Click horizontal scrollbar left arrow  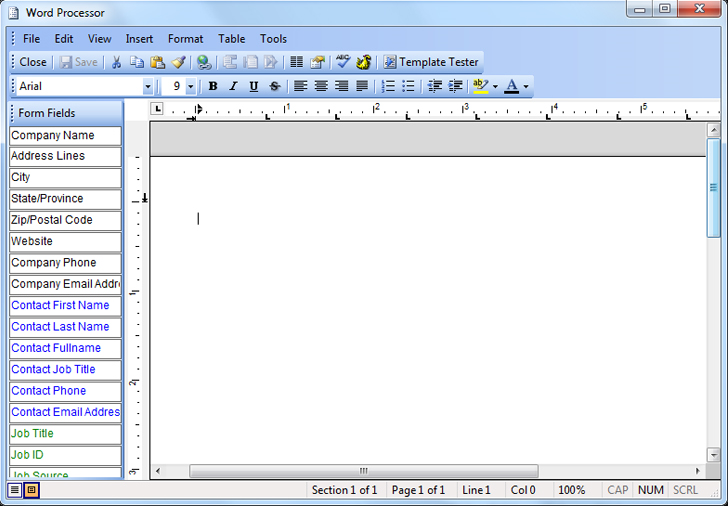tap(158, 471)
